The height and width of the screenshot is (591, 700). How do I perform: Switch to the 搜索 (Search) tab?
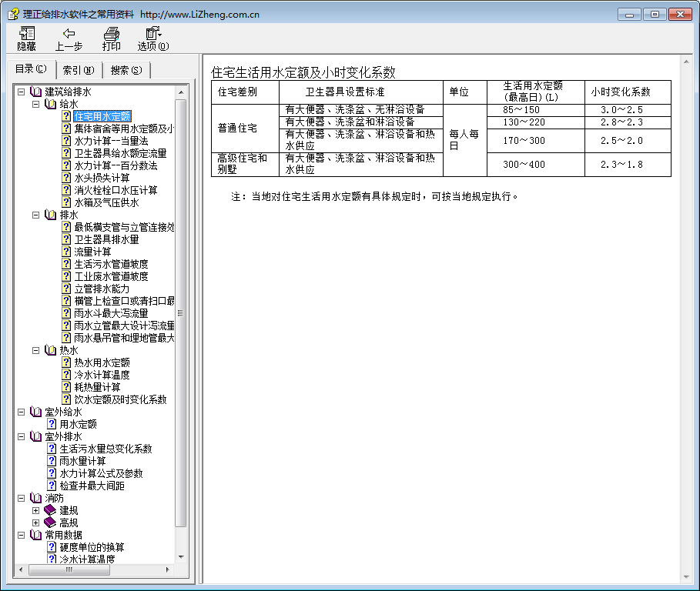point(126,70)
